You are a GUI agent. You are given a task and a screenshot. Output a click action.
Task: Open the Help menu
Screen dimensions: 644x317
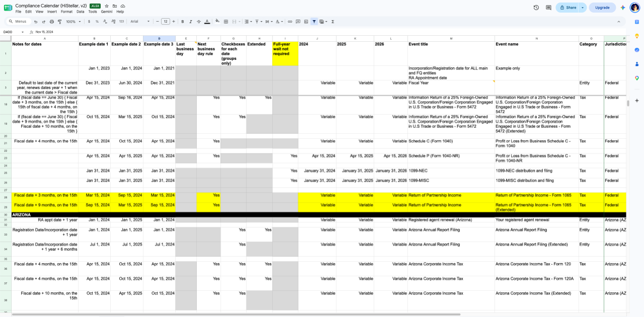coord(120,12)
